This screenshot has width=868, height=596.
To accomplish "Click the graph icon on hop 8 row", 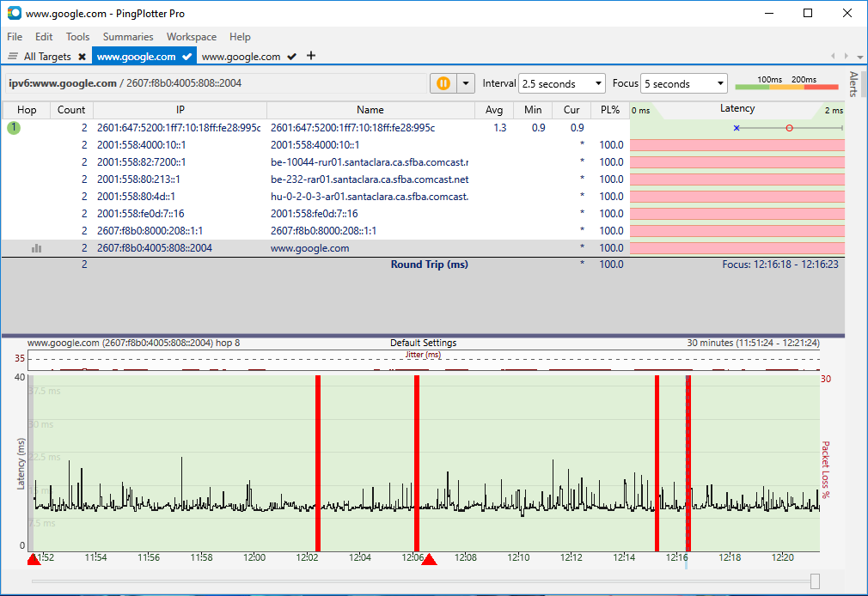I will click(36, 248).
